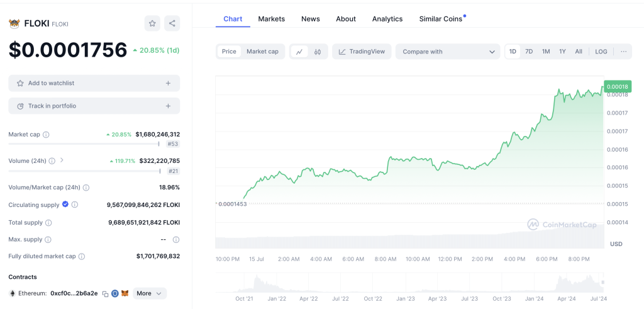This screenshot has height=309, width=644.
Task: Click the pause handle on range selector
Action: click(x=603, y=283)
